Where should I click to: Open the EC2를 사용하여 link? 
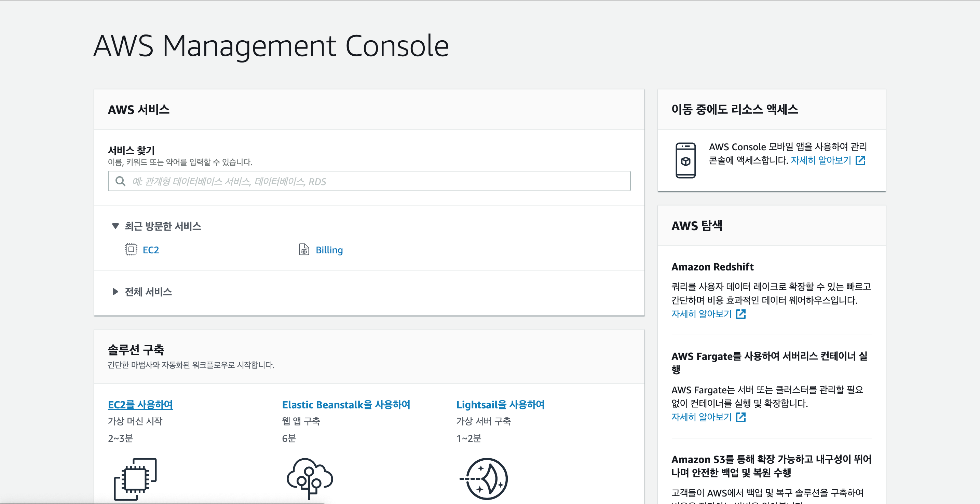140,405
